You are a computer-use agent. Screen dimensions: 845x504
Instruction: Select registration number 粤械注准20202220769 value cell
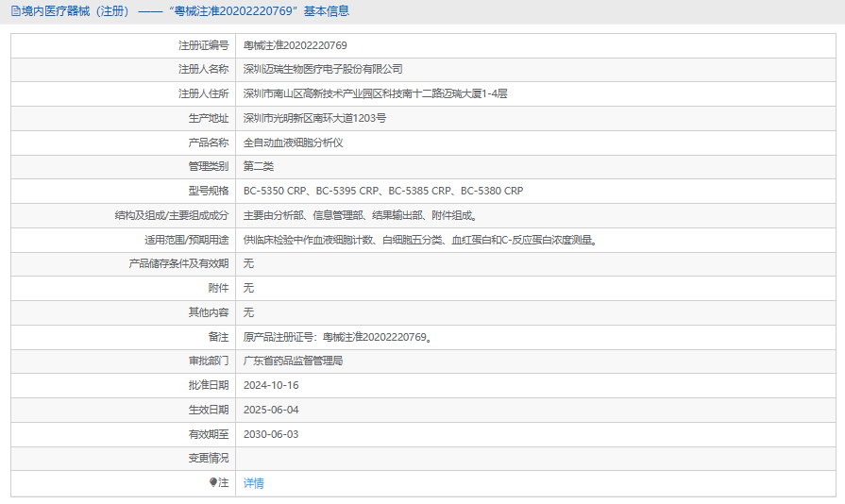(x=535, y=45)
